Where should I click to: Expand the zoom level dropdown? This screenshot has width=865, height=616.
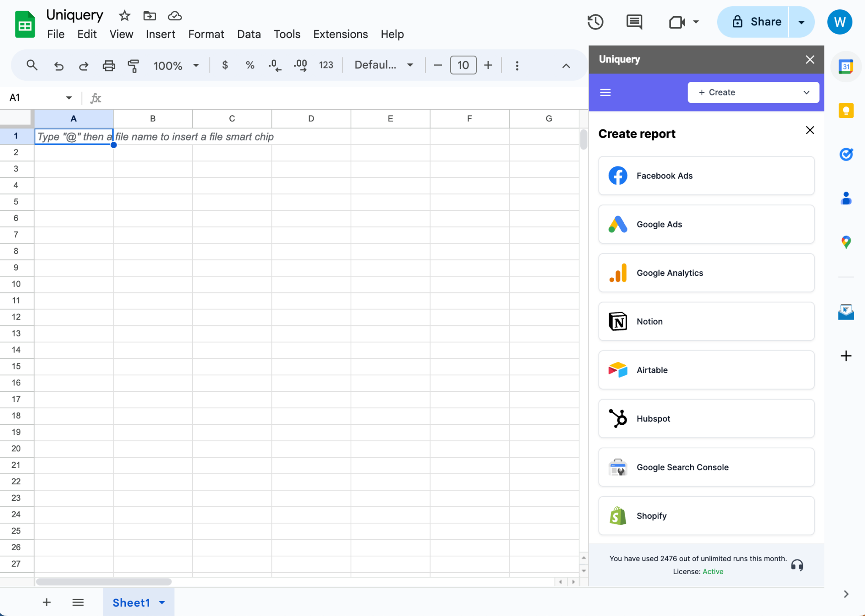pyautogui.click(x=196, y=65)
